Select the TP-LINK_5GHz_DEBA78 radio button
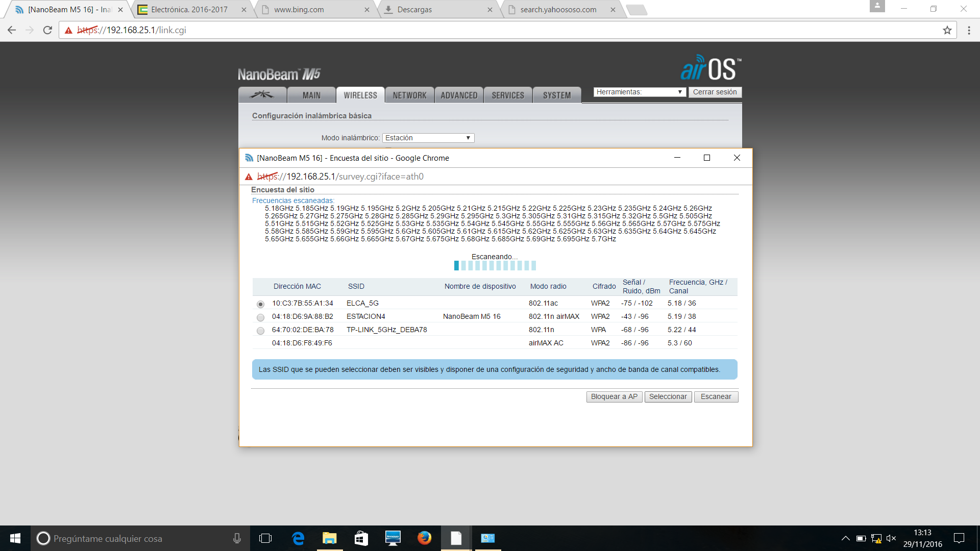This screenshot has width=980, height=551. click(x=260, y=331)
